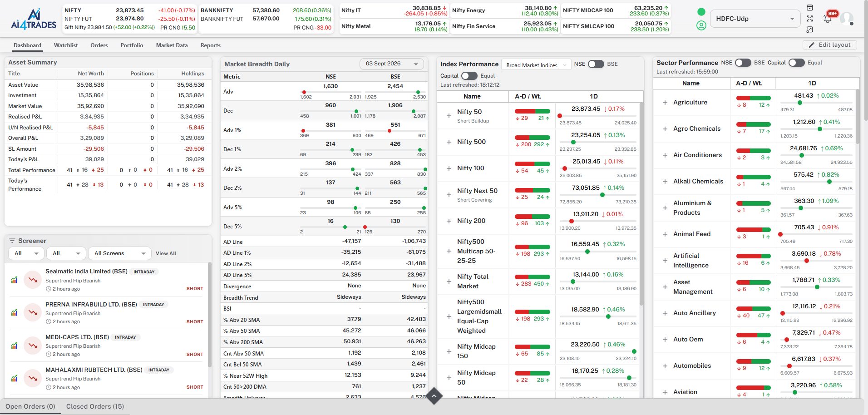Click the green connection status dot
This screenshot has width=868, height=415.
click(701, 12)
